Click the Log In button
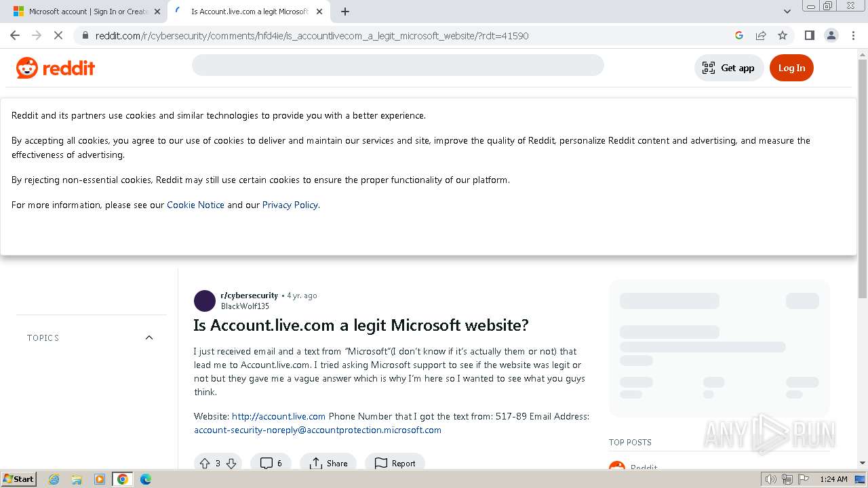 click(x=791, y=68)
